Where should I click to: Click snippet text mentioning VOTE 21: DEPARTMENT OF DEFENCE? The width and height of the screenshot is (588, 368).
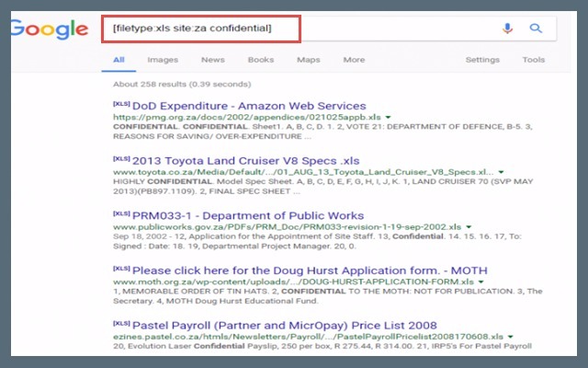click(322, 132)
